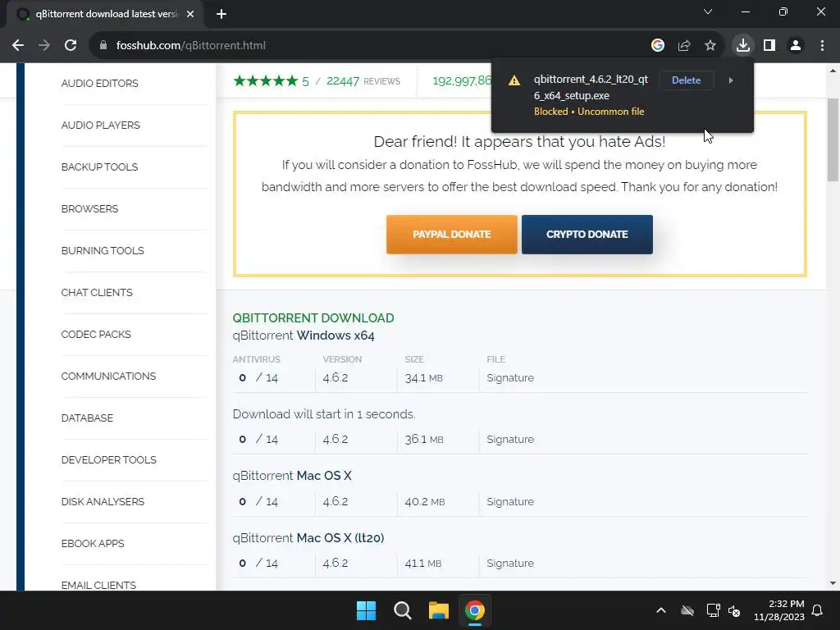840x630 pixels.
Task: Open File Explorer from taskbar
Action: [x=438, y=610]
